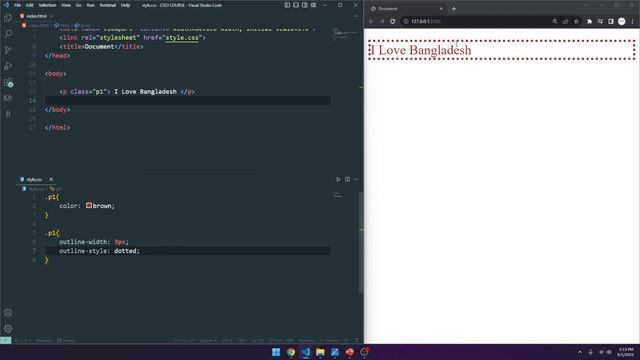Switch to index.html editor tab
Screen dimensions: 640x360
click(x=36, y=16)
